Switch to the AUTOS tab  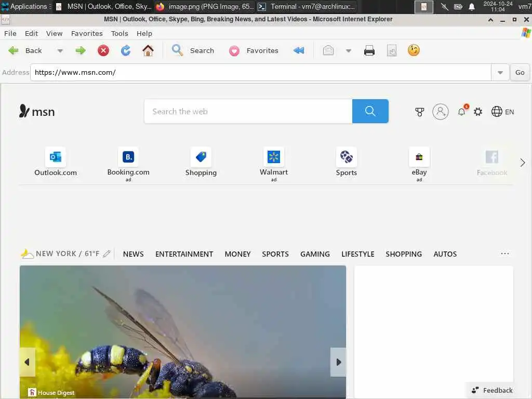445,254
